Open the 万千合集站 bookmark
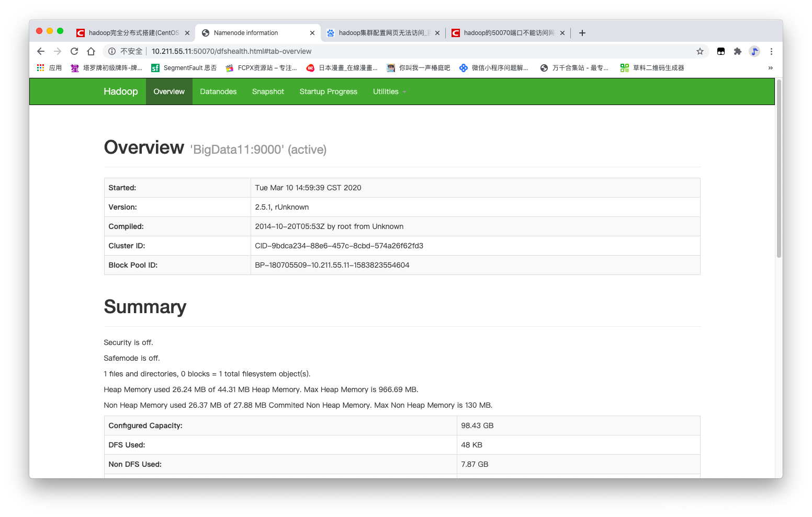Viewport: 812px width, 517px height. click(x=574, y=68)
